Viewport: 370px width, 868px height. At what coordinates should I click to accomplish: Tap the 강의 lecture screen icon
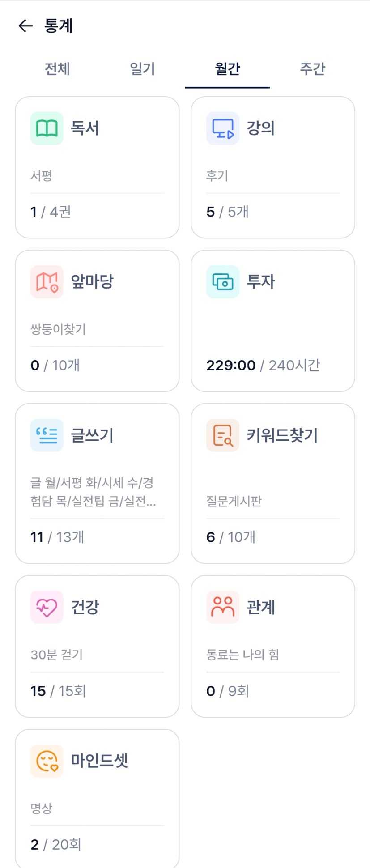tap(223, 128)
